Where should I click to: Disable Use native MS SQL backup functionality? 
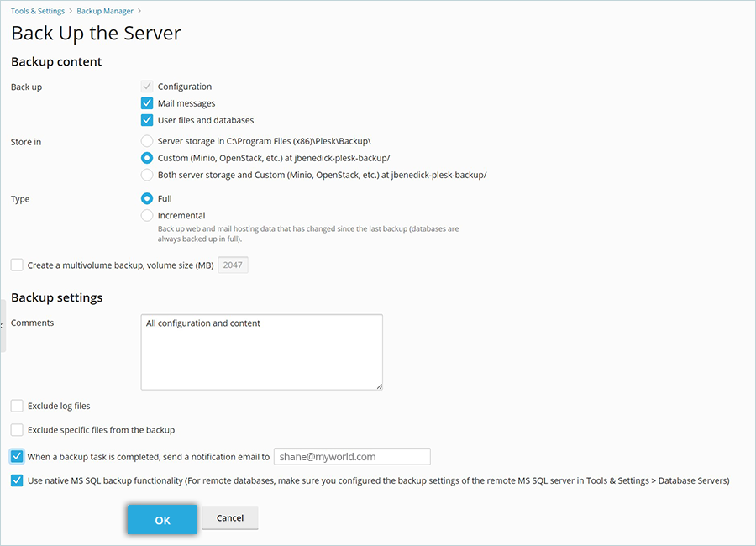tap(17, 481)
